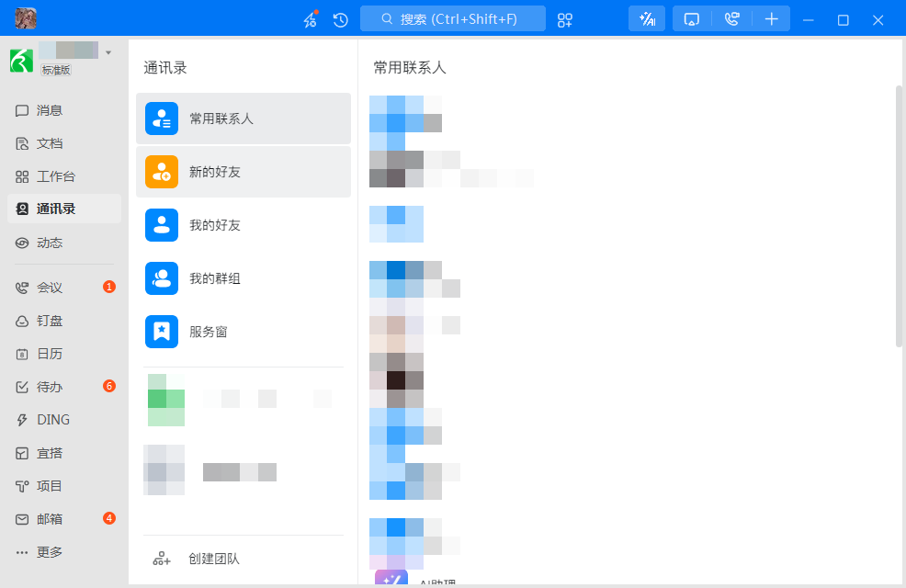Start a call using the phone icon

pyautogui.click(x=731, y=18)
